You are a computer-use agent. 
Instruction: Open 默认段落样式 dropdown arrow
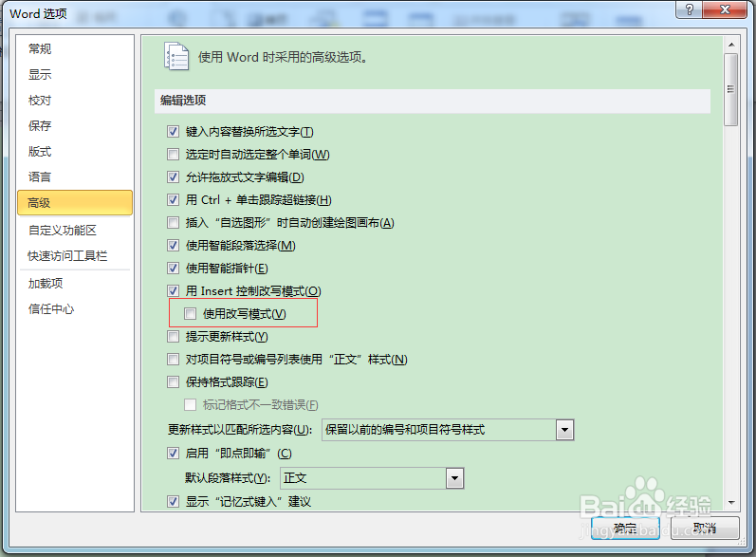click(x=454, y=478)
